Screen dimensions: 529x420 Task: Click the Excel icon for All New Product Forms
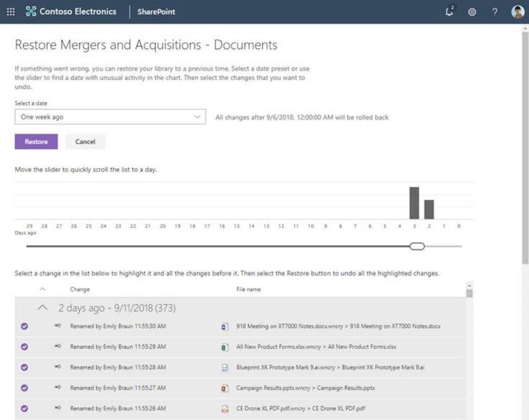(x=225, y=347)
